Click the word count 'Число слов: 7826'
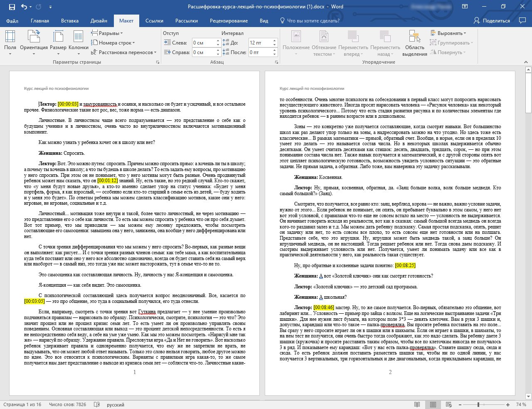The image size is (532, 409). 67,404
